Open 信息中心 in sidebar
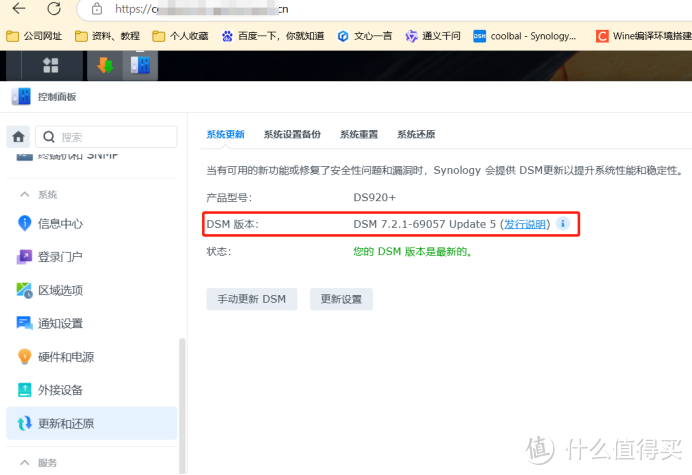 (92, 223)
